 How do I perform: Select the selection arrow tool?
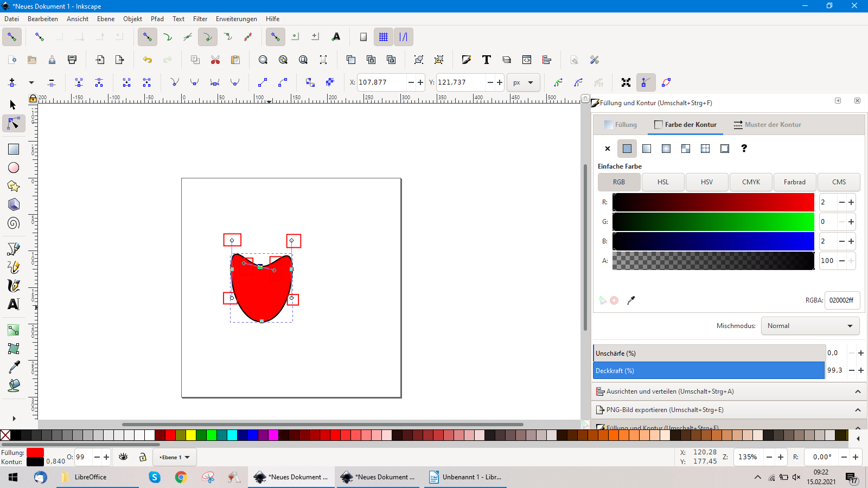(14, 105)
